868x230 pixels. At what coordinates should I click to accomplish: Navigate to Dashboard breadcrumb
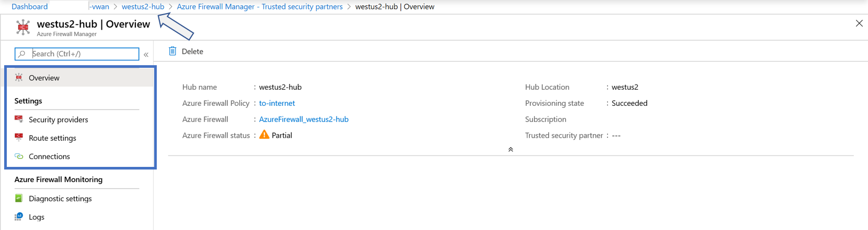30,7
